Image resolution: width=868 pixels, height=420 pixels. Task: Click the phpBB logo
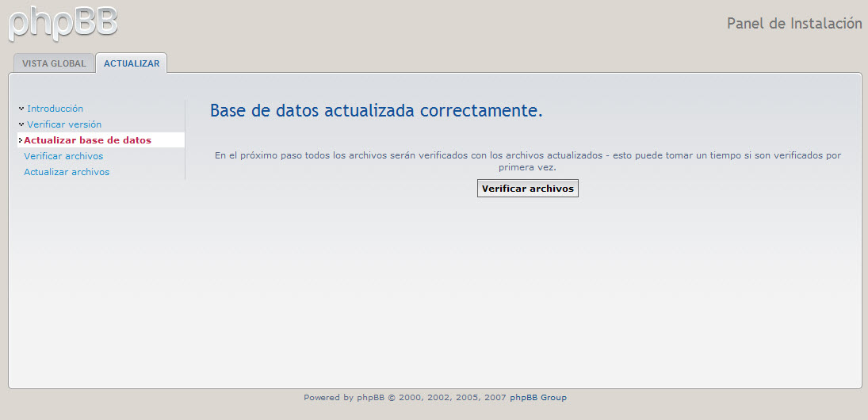[63, 23]
